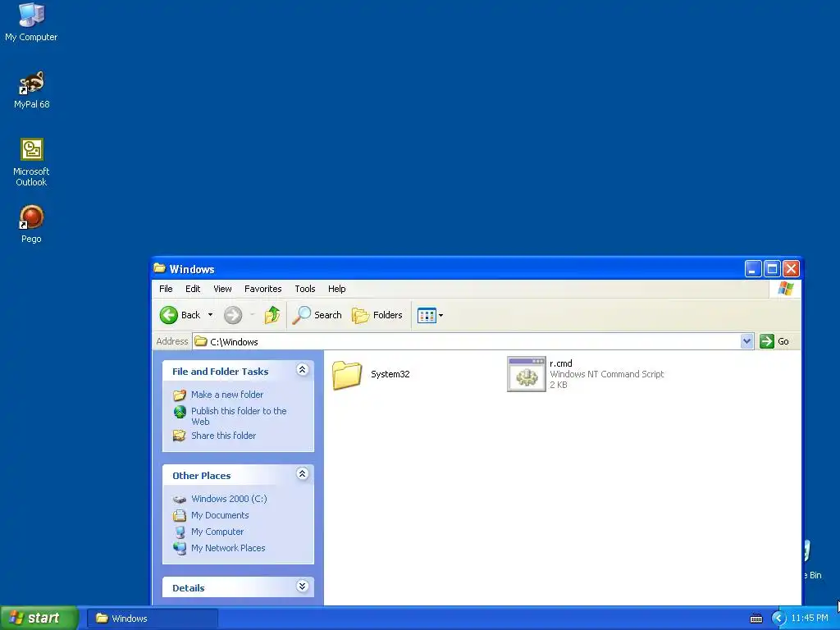Minimize the Windows explorer window
Viewport: 840px width, 630px height.
click(753, 268)
